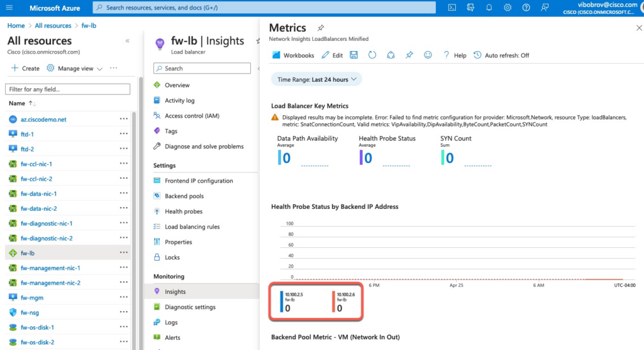This screenshot has height=350, width=644.
Task: Click the refresh icon in Metrics toolbar
Action: click(x=372, y=55)
